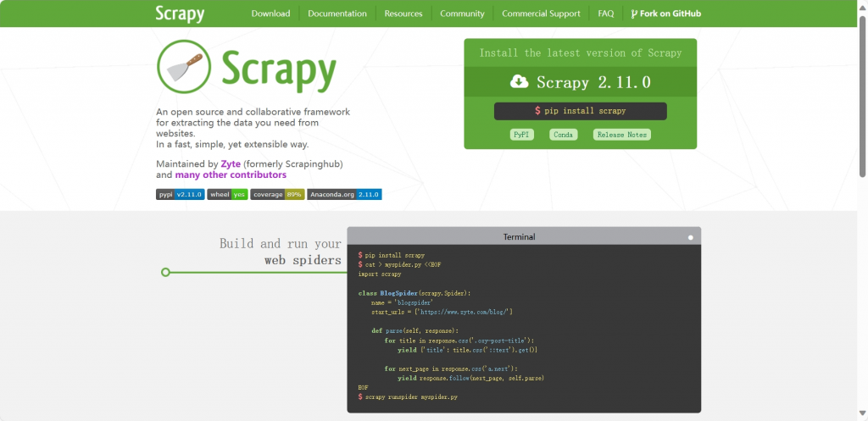Click the Anaconda.org 2.11.0 badge
The height and width of the screenshot is (421, 868).
(x=344, y=194)
